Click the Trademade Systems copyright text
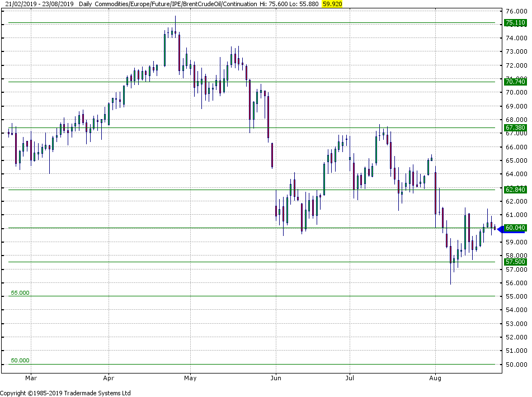This screenshot has height=397, width=532. click(x=65, y=393)
